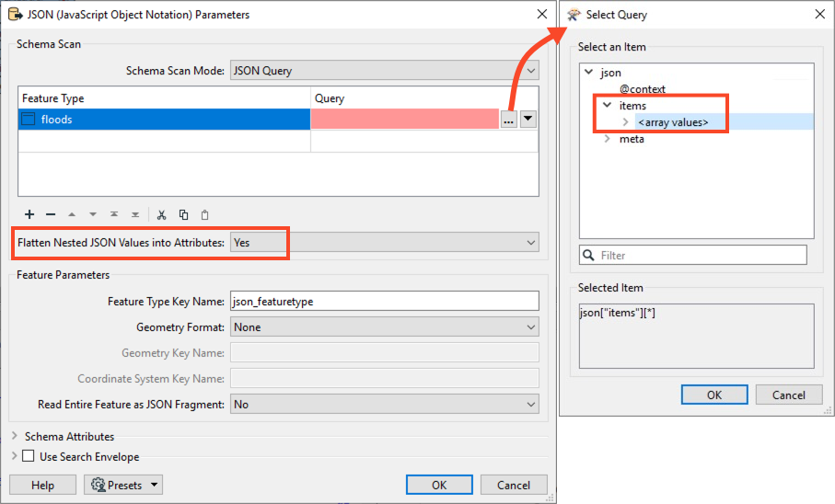This screenshot has height=504, width=835.
Task: Open Geometry Format dropdown
Action: coord(385,326)
